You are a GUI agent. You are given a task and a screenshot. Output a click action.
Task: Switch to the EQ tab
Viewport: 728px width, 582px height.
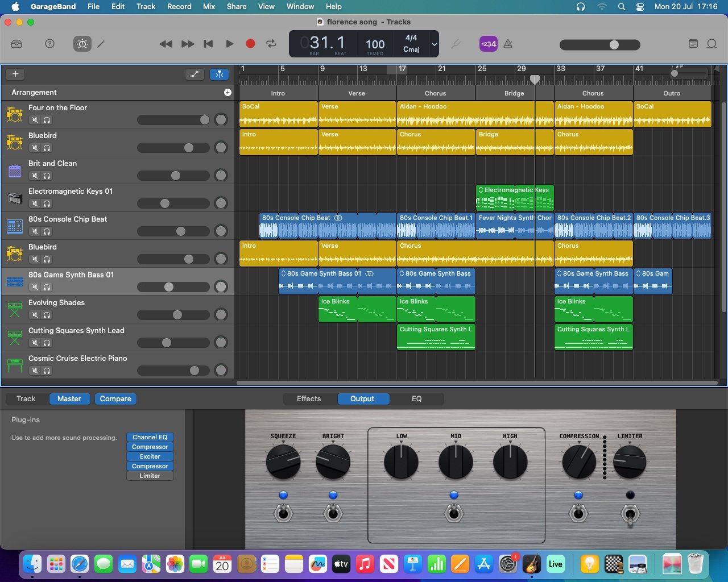pyautogui.click(x=417, y=398)
